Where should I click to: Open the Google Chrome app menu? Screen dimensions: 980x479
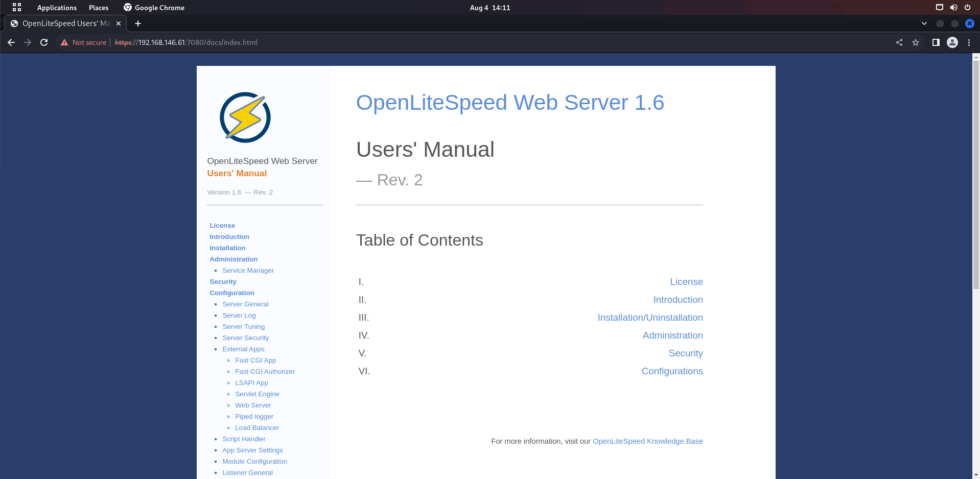tap(154, 8)
